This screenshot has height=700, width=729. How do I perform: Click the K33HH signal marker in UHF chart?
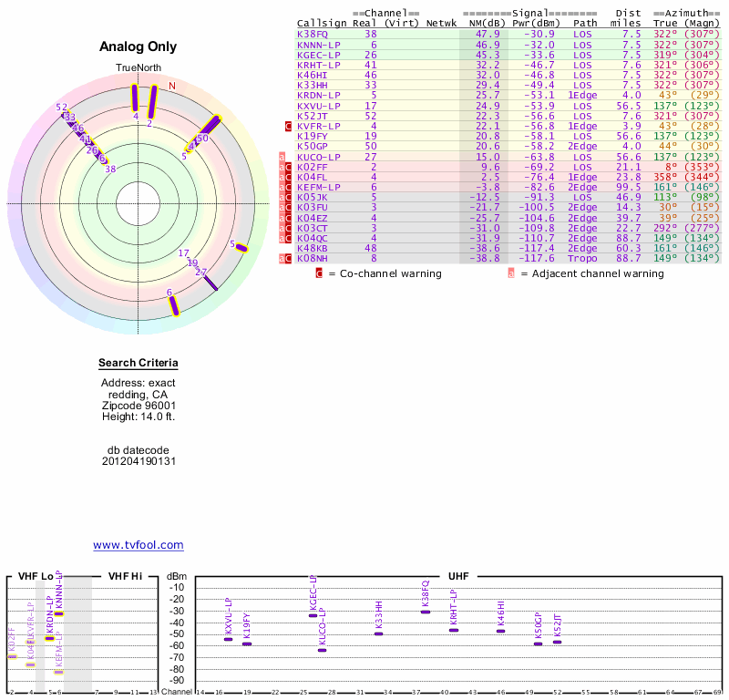click(378, 633)
